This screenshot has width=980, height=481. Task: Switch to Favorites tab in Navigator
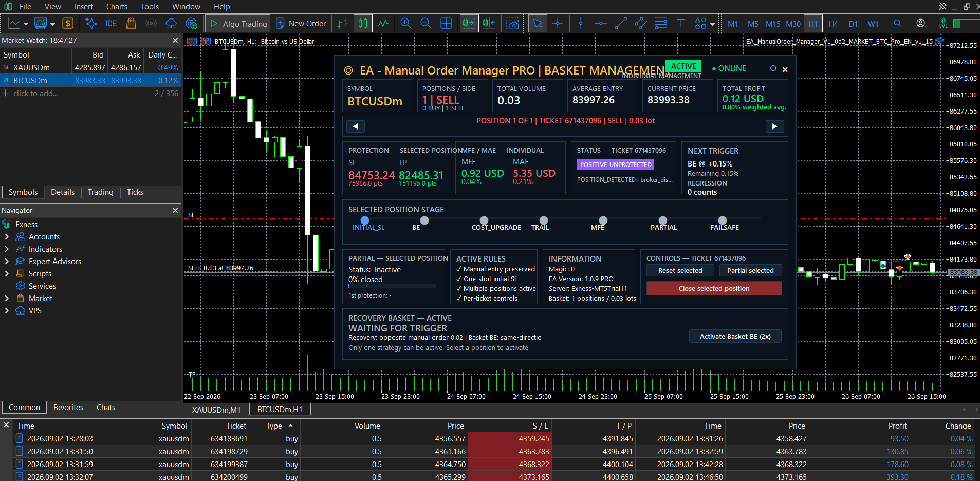click(x=68, y=408)
